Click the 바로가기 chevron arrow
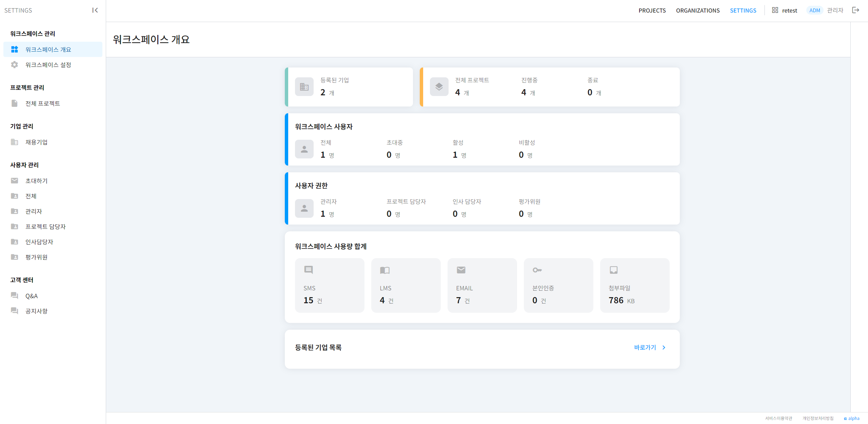Image resolution: width=868 pixels, height=424 pixels. coord(664,348)
